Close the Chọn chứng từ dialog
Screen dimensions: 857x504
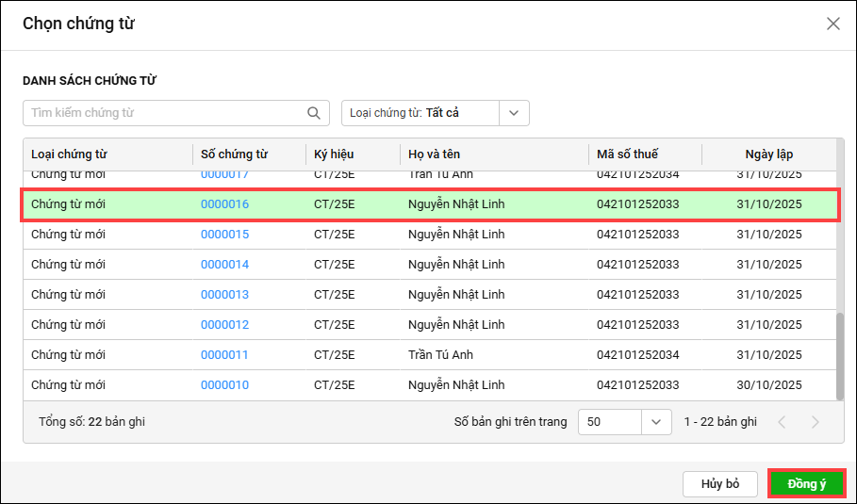pos(832,24)
